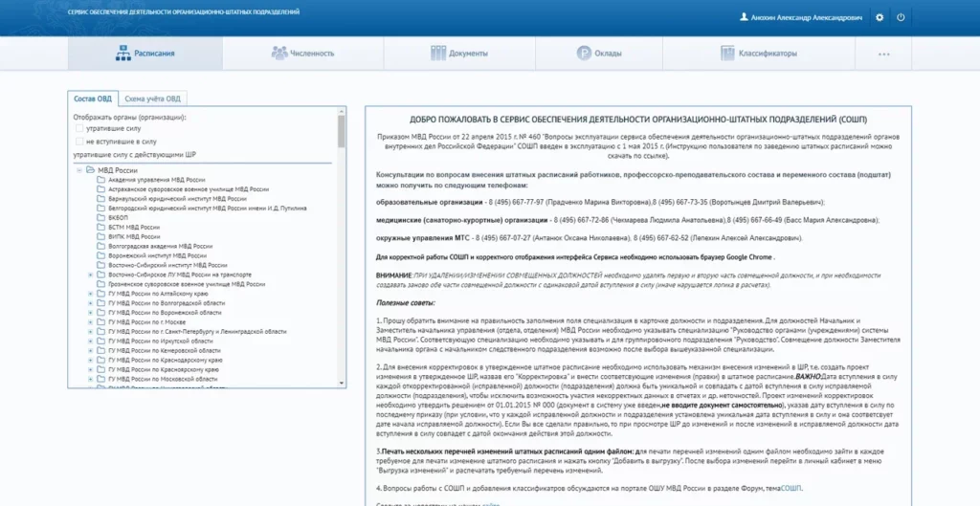Click the 'Отображать органы (организации):' label
The width and height of the screenshot is (980, 506).
pyautogui.click(x=129, y=117)
